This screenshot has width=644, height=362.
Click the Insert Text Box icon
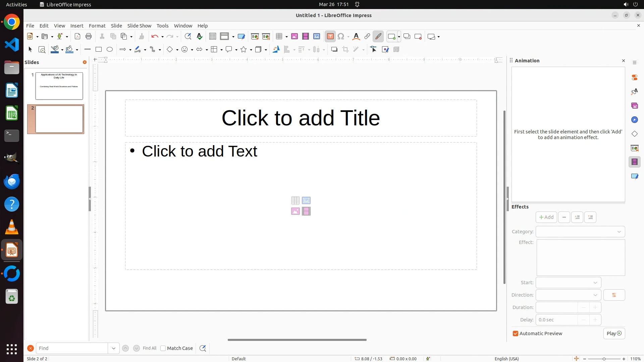(x=330, y=37)
